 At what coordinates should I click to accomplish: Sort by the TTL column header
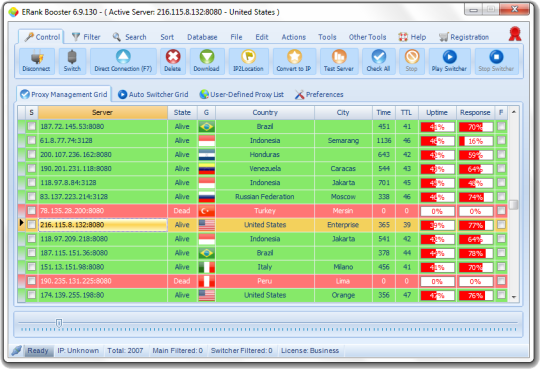(406, 113)
